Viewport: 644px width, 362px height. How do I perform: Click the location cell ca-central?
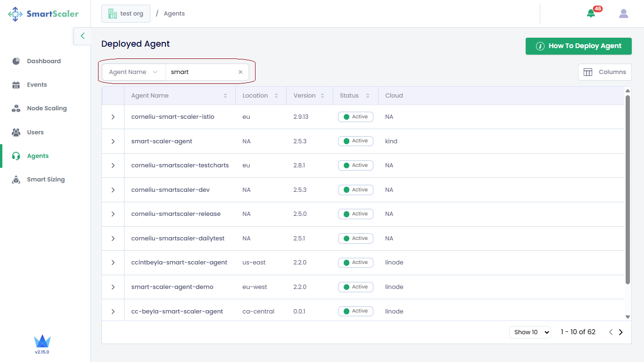258,312
